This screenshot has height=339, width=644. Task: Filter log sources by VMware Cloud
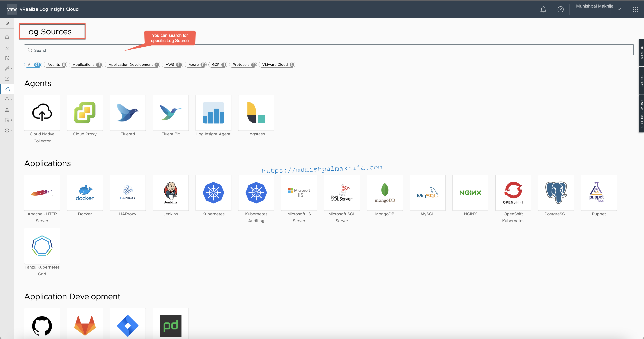(x=277, y=65)
